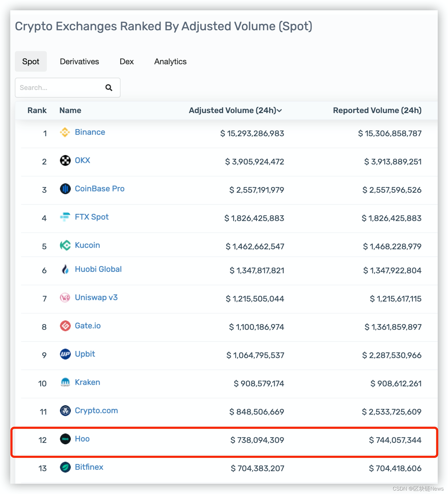Open the Gate.io exchange link
Image resolution: width=448 pixels, height=494 pixels.
click(88, 326)
